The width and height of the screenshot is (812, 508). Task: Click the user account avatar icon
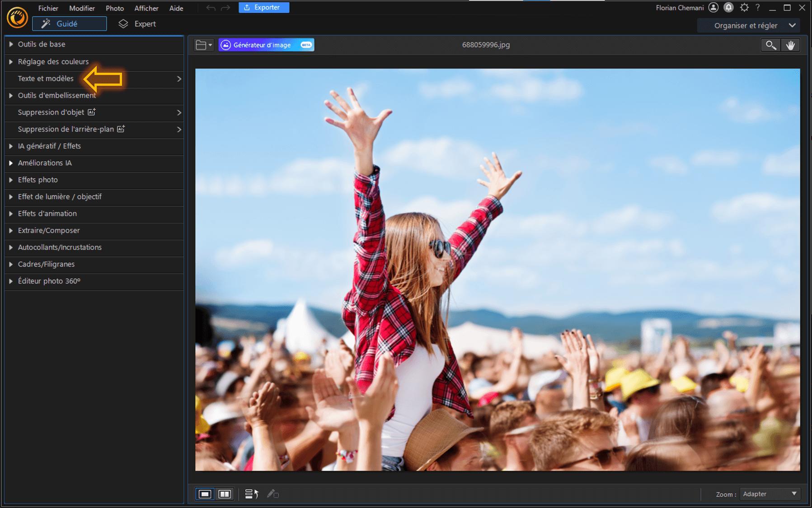tap(713, 8)
